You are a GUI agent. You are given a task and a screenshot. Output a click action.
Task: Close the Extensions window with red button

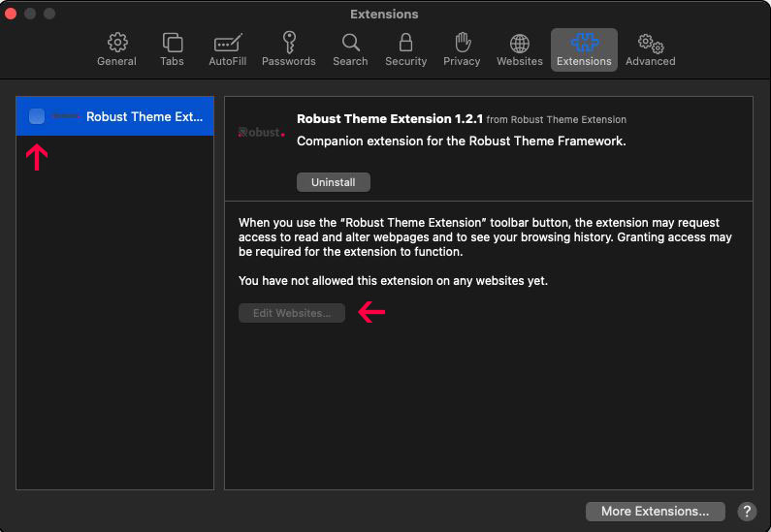point(11,14)
